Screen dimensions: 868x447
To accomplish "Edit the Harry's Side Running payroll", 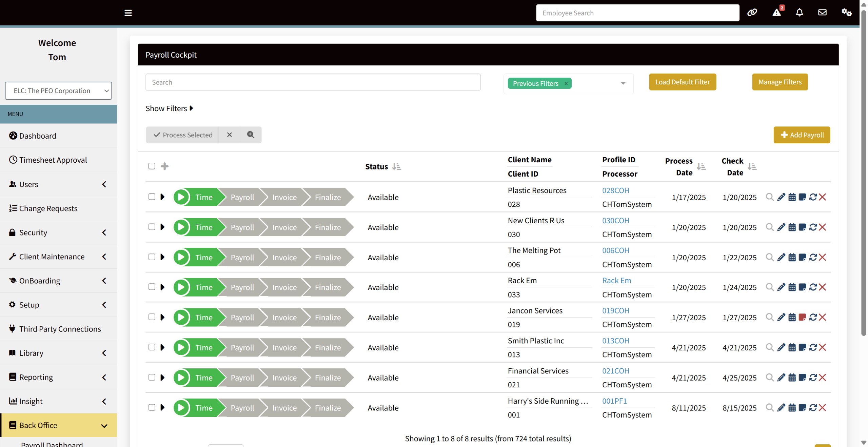I will pos(781,407).
